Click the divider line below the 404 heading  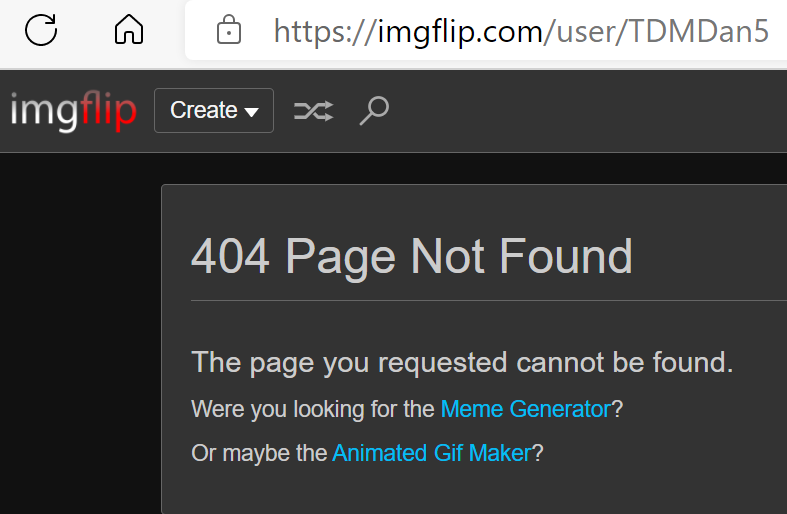(480, 300)
